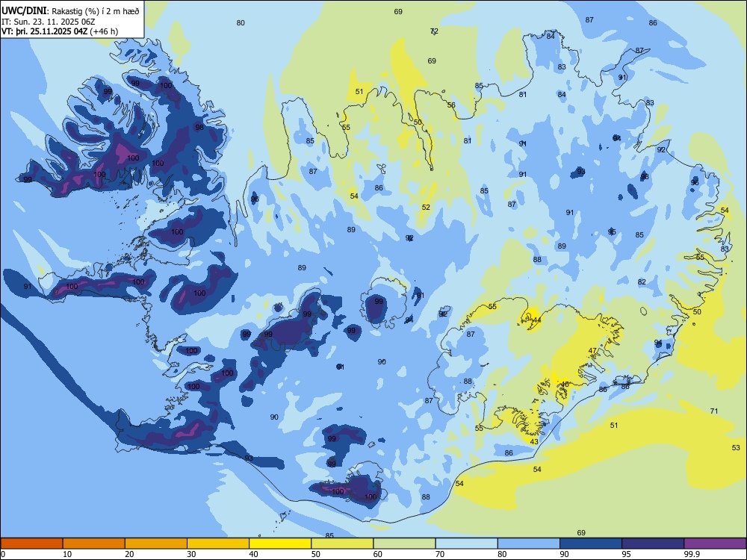
Task: Click the '53' humidity value on the map
Action: (x=736, y=447)
